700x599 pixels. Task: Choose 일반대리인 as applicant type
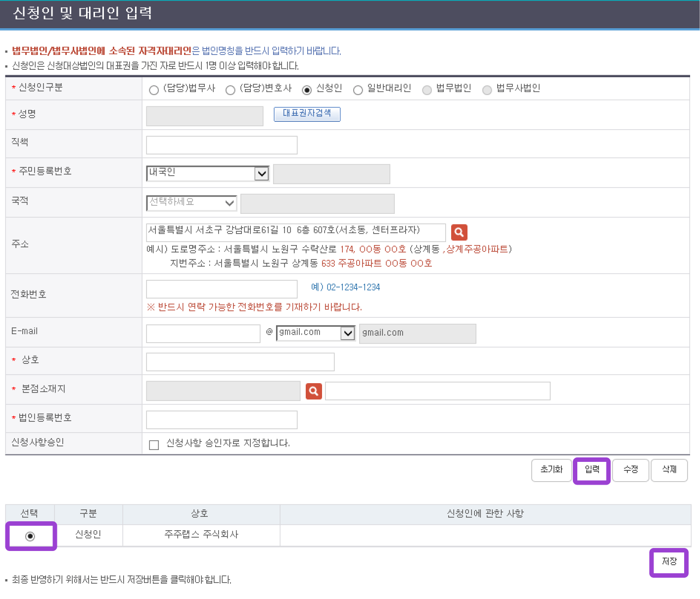coord(358,90)
